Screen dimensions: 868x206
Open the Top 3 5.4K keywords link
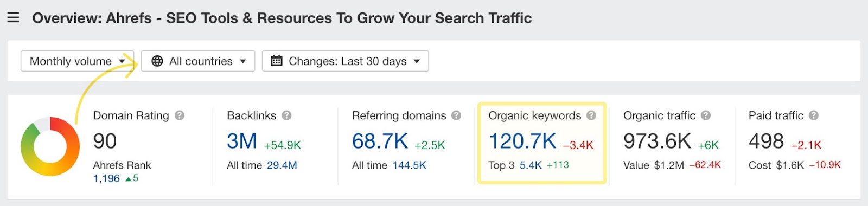pos(531,165)
